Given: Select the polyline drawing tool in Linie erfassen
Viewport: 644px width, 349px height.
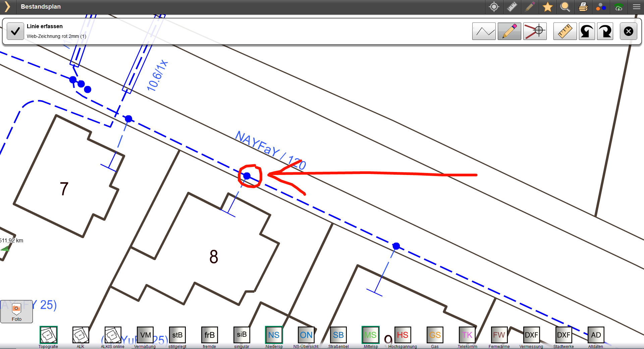Looking at the screenshot, I should click(484, 31).
